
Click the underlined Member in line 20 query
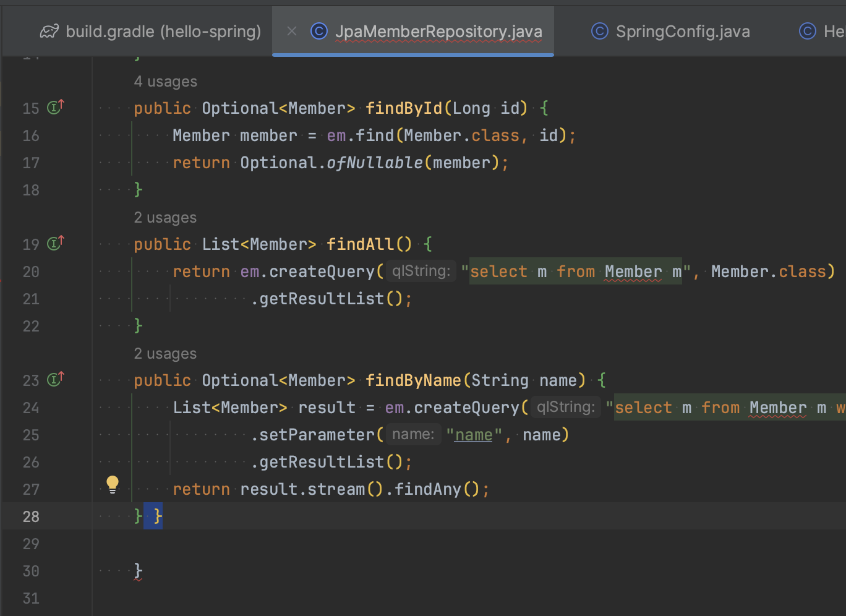(x=633, y=272)
